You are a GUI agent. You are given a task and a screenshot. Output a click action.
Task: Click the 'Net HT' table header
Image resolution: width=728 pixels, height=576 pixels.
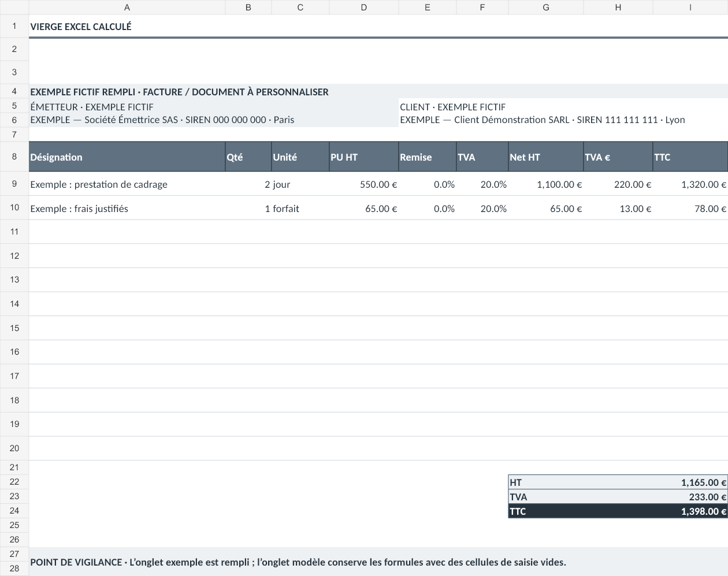coord(546,157)
